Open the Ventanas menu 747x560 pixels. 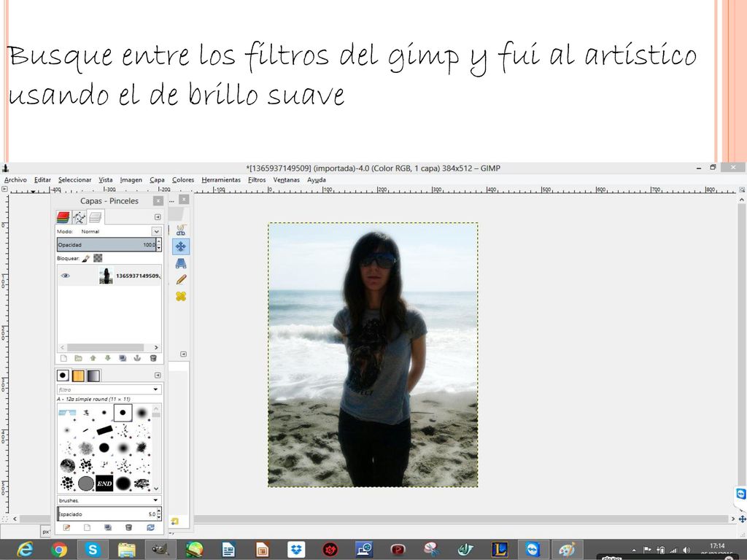click(286, 180)
